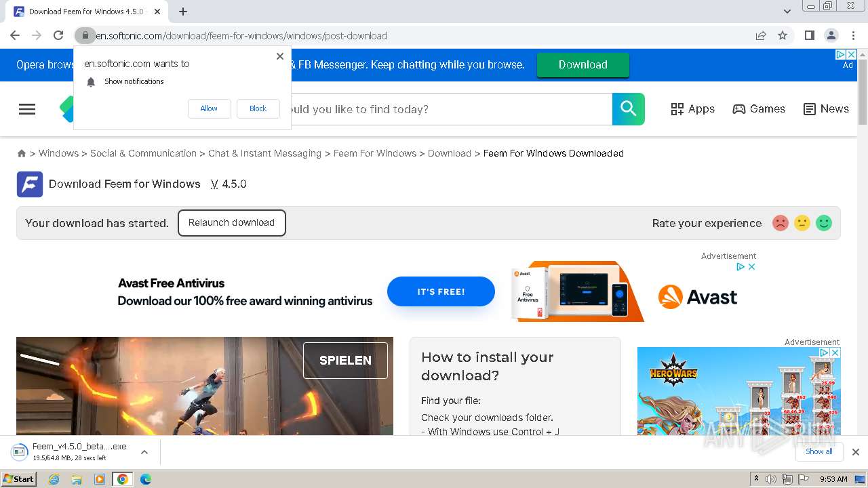868x488 pixels.
Task: Rate experience with the yellow neutral face
Action: click(x=802, y=223)
